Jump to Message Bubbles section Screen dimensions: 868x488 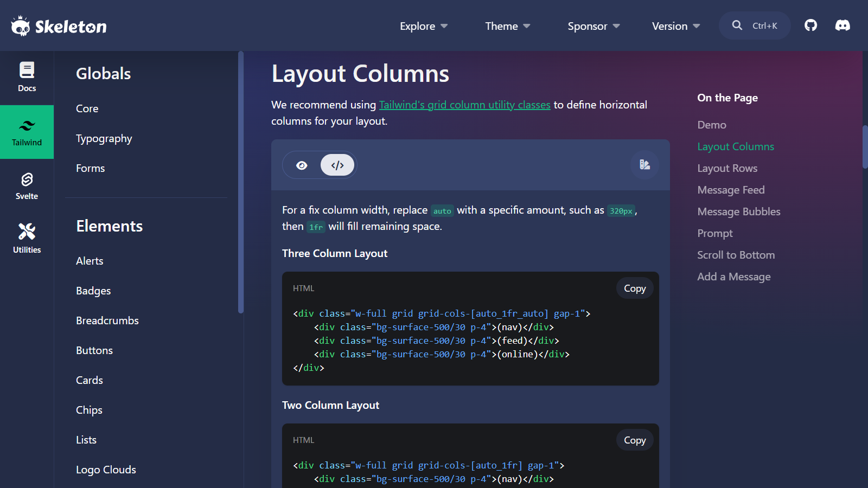[x=739, y=211]
